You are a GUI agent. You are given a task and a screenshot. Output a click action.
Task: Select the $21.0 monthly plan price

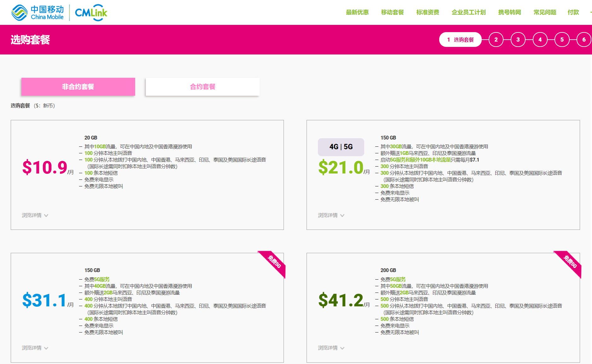(344, 167)
